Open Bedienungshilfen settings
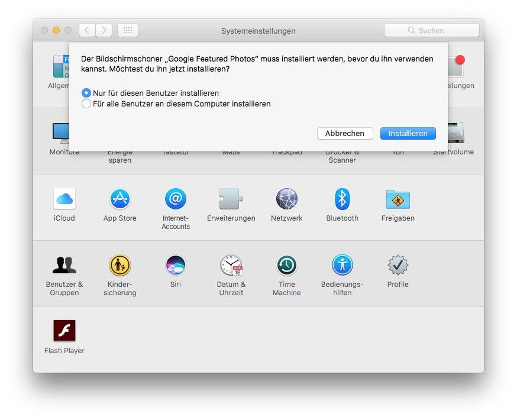The height and width of the screenshot is (420, 517). coord(342,263)
